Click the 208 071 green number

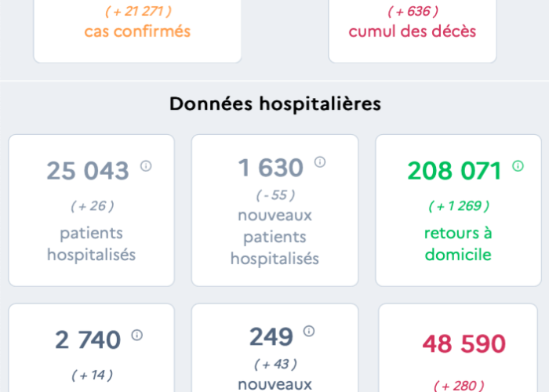[x=454, y=171]
